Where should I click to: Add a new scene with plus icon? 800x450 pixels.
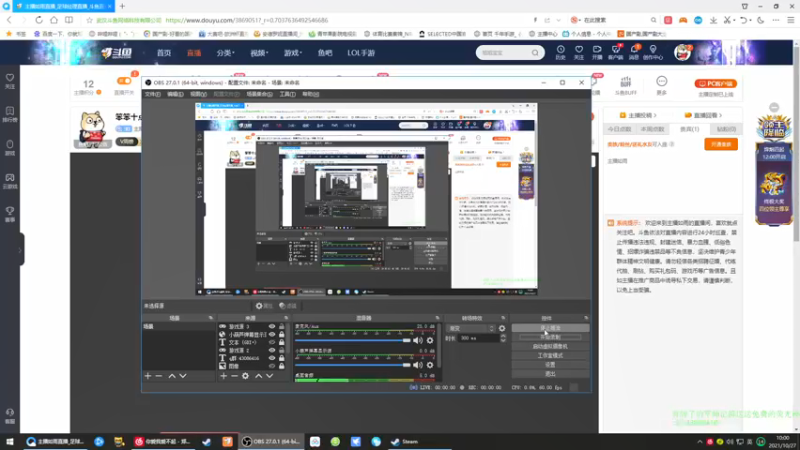148,376
